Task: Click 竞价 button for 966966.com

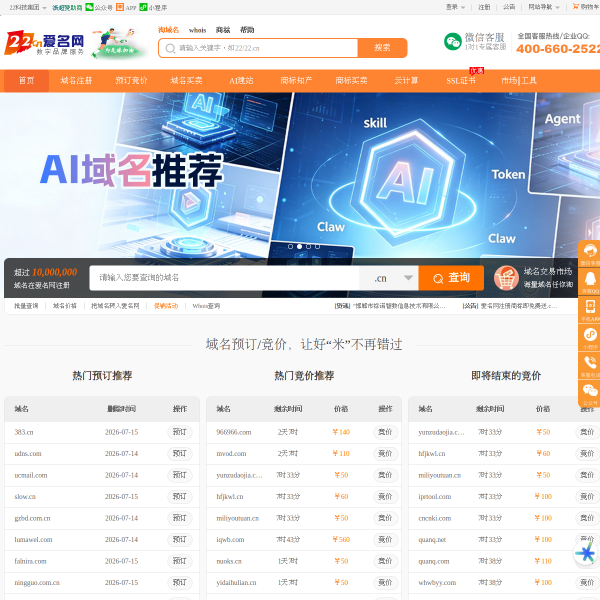Action: click(385, 432)
